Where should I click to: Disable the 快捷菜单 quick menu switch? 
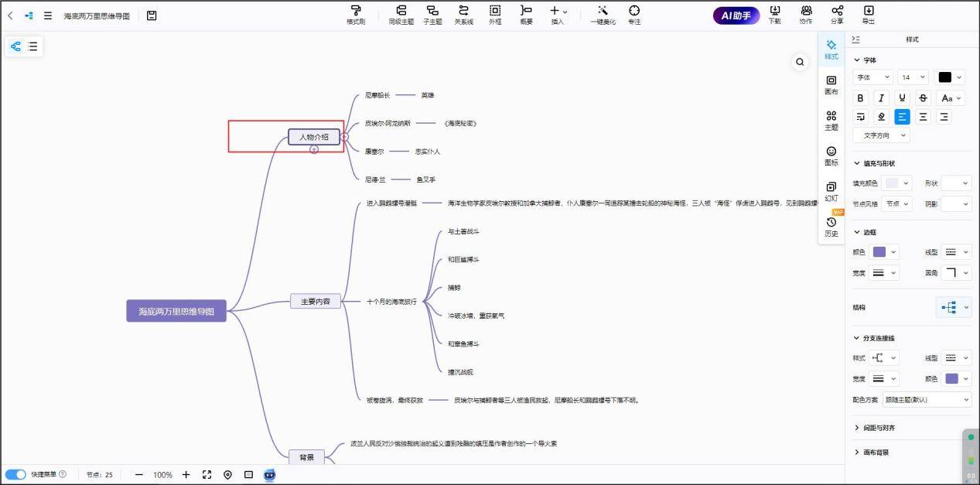[x=17, y=474]
